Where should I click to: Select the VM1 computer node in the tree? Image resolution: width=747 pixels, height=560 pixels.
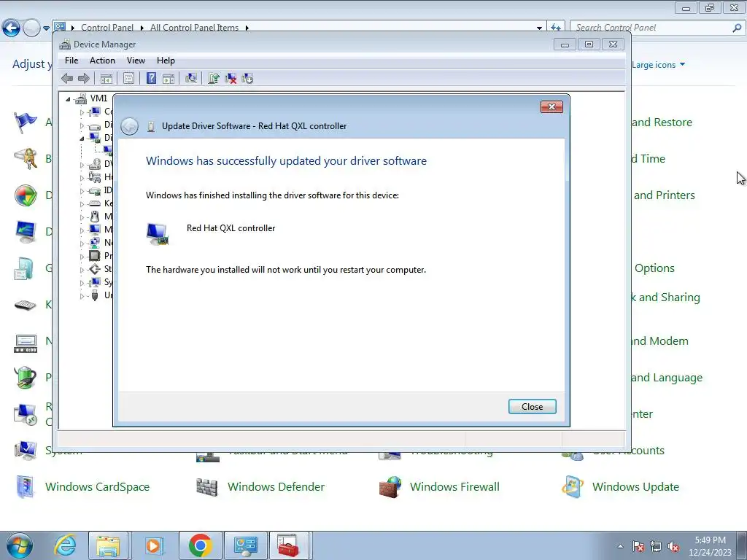[x=98, y=98]
